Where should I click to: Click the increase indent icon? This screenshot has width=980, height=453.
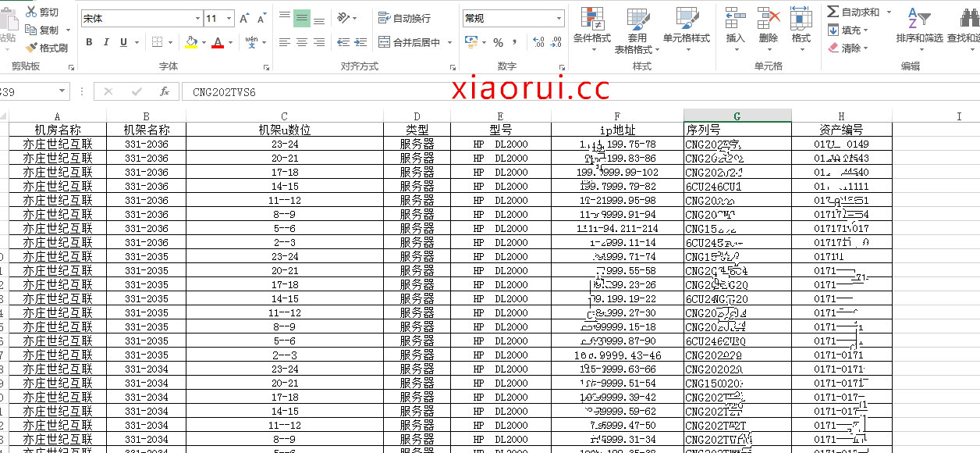point(362,42)
